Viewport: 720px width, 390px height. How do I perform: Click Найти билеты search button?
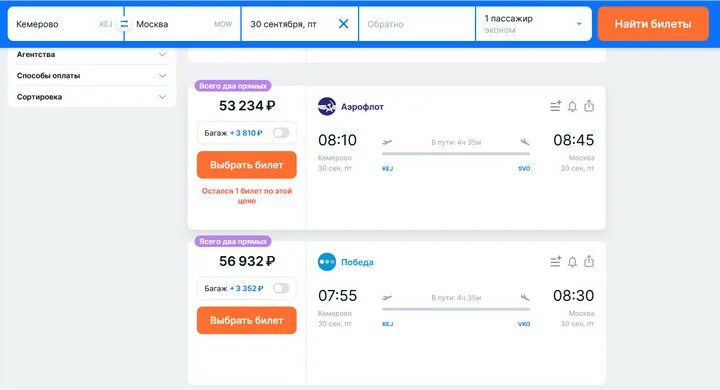click(653, 24)
